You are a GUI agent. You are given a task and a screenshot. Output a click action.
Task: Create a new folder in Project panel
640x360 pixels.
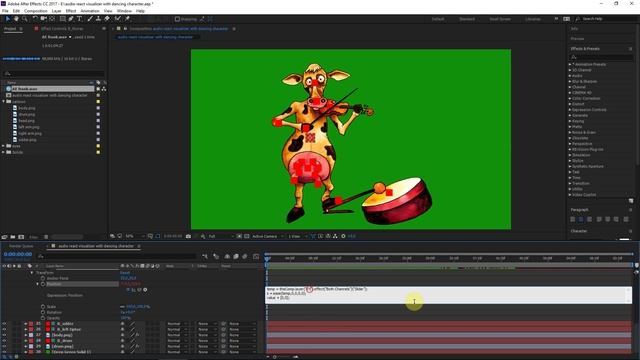coord(13,237)
